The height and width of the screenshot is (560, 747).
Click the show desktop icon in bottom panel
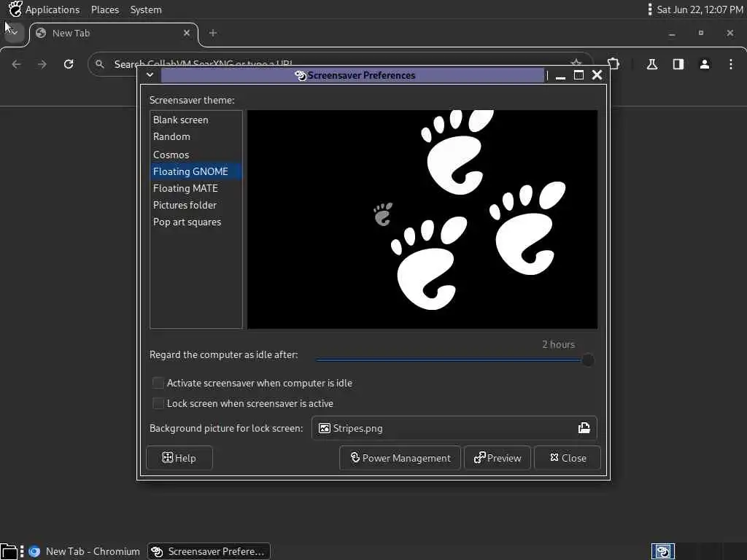9,551
